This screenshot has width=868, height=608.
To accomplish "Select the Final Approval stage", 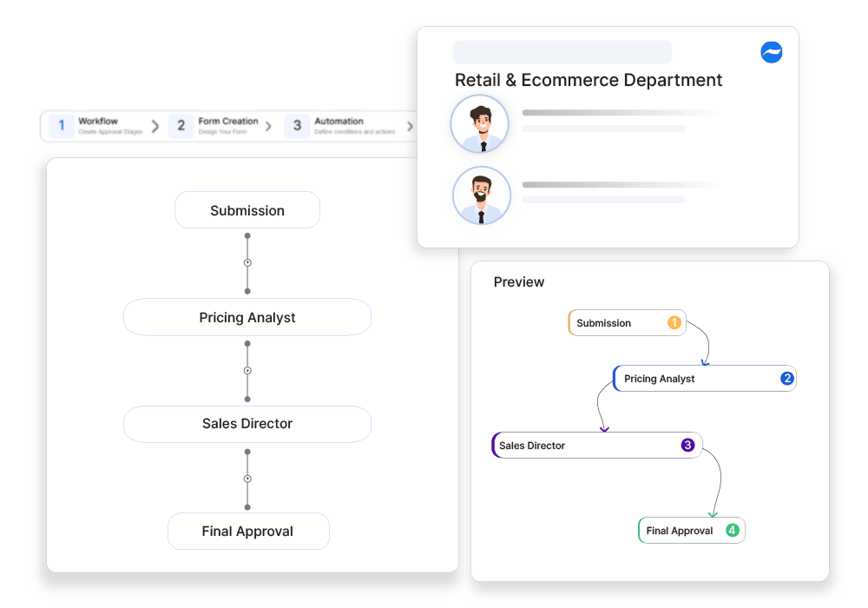I will [x=248, y=531].
